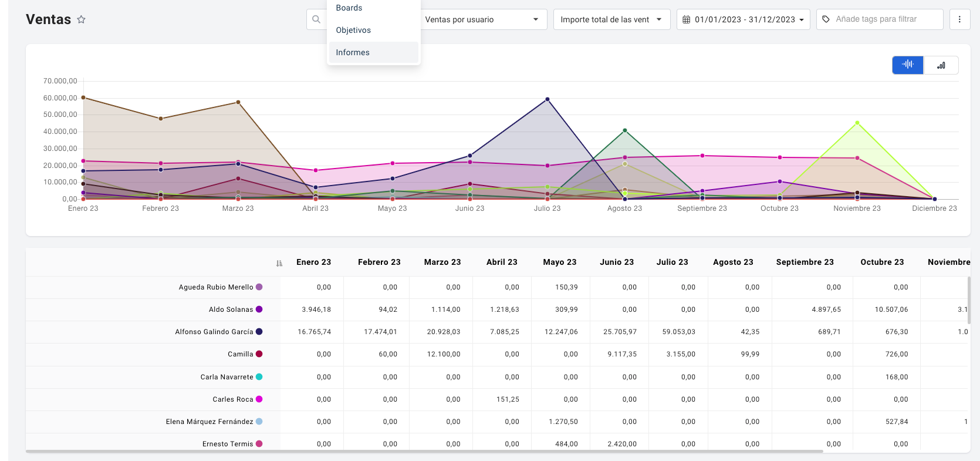This screenshot has width=980, height=461.
Task: Select the Carla Navarrete row name
Action: [227, 377]
